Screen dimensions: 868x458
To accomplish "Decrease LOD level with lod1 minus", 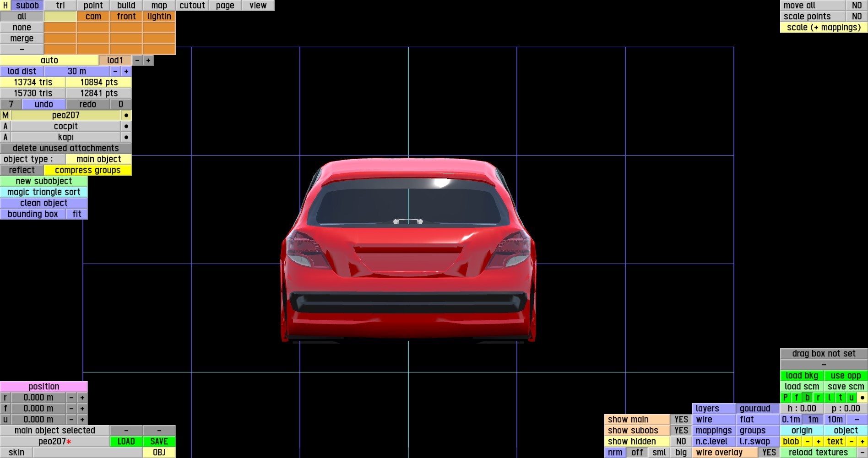I will tap(137, 60).
